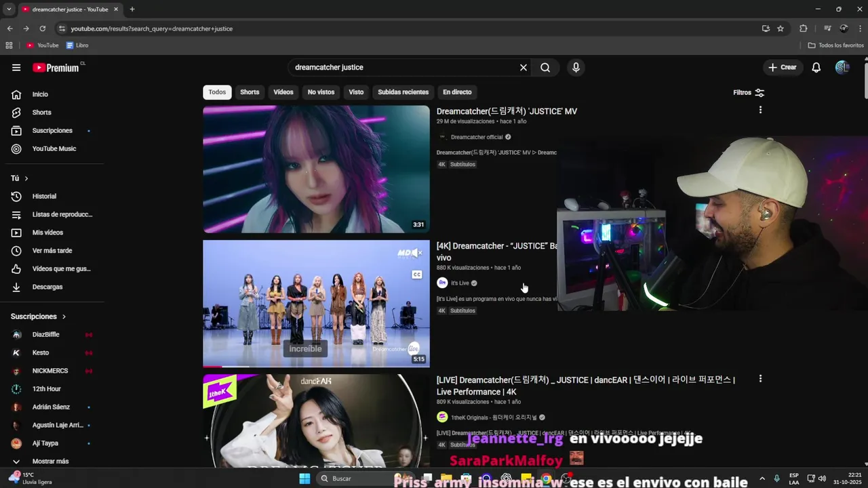868x488 pixels.
Task: Click the YouTube Premium logo
Action: pos(56,68)
